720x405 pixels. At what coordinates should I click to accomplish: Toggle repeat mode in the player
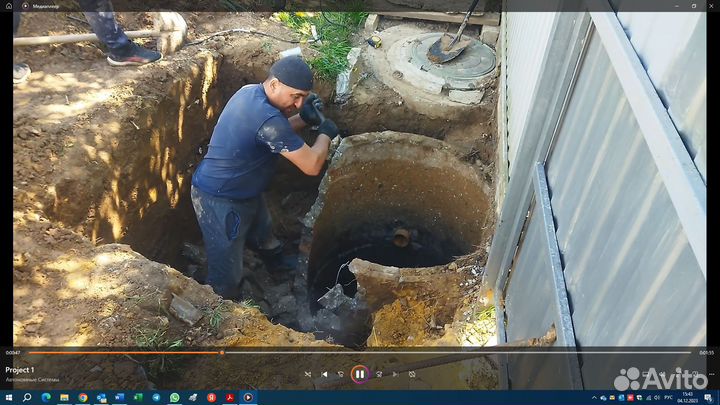411,374
